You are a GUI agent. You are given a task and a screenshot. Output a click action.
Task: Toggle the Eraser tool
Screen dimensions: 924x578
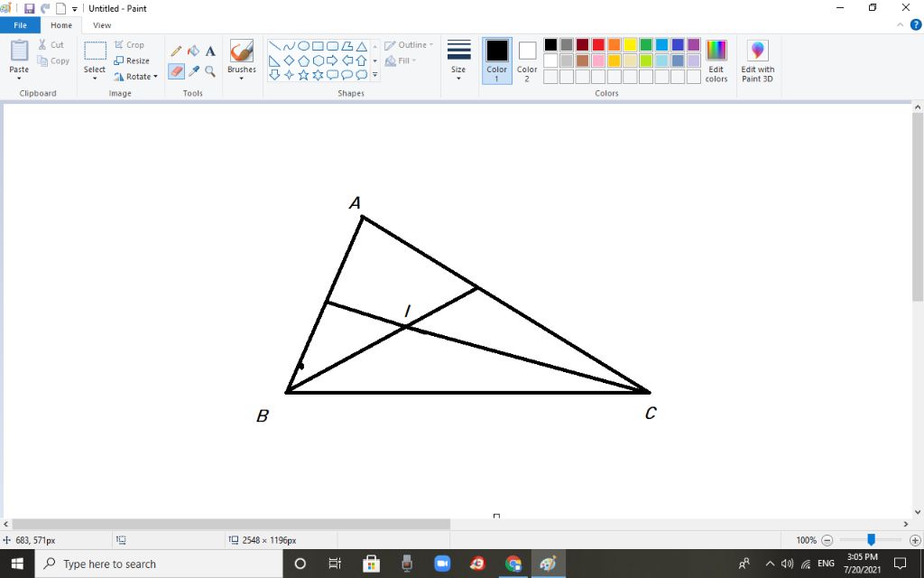pos(176,71)
